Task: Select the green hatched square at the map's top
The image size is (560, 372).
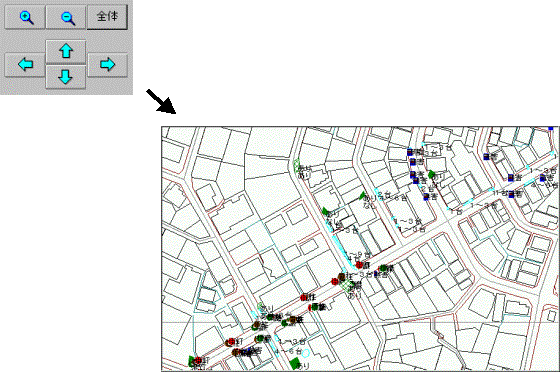Action: click(297, 166)
